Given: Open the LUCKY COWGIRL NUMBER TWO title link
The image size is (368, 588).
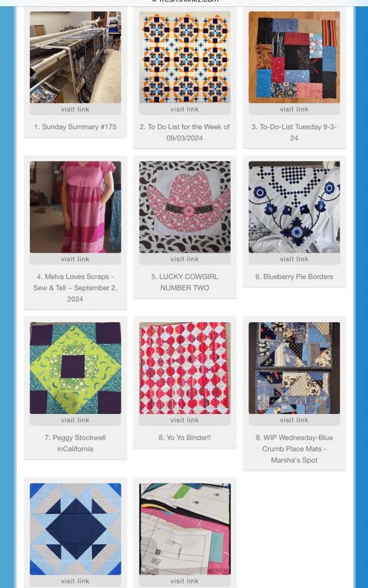Looking at the screenshot, I should tap(185, 282).
